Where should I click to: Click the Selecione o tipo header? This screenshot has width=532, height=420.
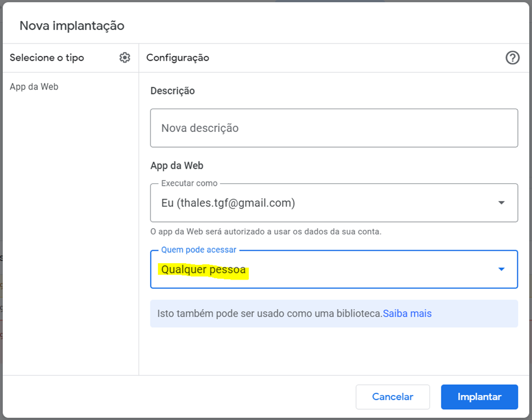[x=47, y=58]
